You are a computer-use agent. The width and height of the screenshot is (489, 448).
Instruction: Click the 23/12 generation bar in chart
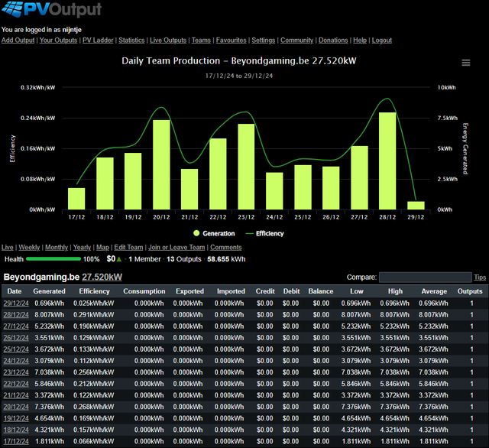tap(246, 167)
